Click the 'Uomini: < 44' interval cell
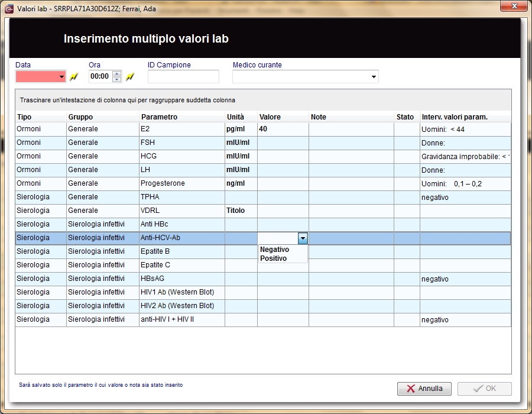This screenshot has width=532, height=414. pyautogui.click(x=466, y=130)
